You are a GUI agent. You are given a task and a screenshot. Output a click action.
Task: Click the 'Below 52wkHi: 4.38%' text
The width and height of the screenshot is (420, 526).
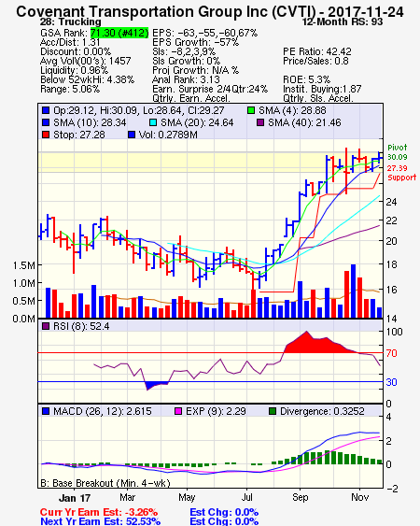pos(87,79)
